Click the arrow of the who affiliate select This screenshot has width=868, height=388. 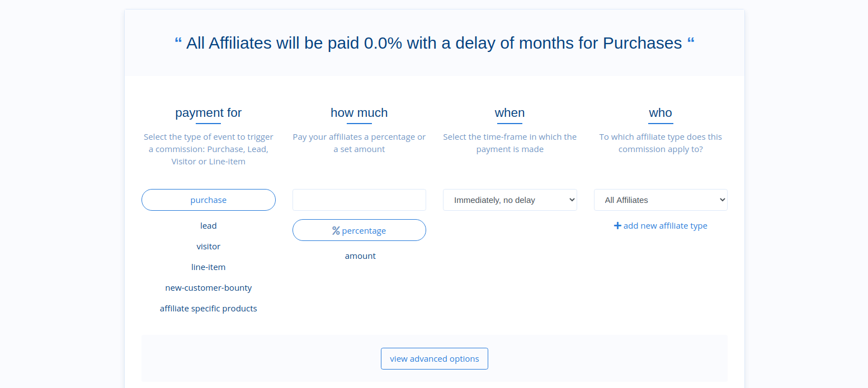[x=721, y=200]
